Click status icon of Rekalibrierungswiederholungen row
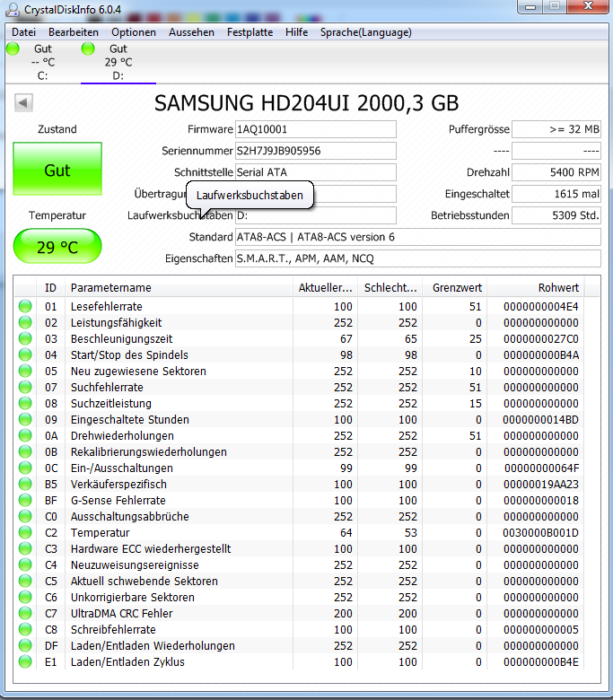The image size is (613, 700). pyautogui.click(x=25, y=451)
